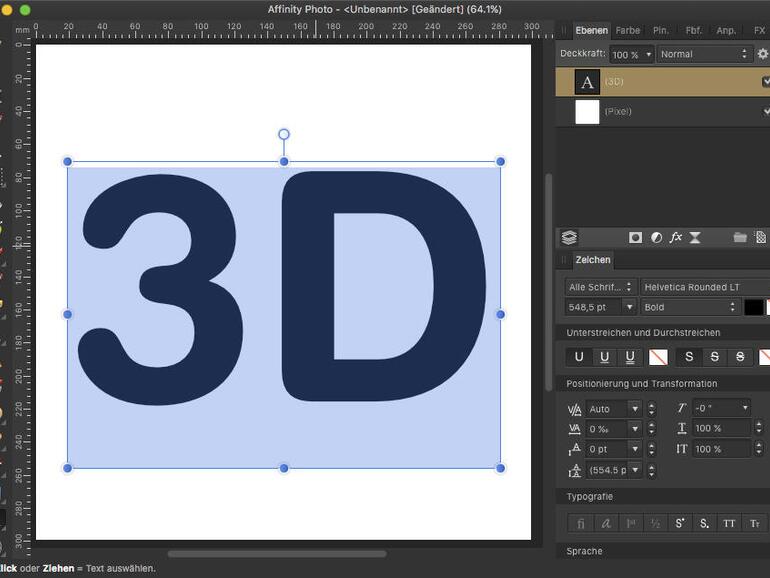Click the mask layer icon in Layers panel
Image resolution: width=770 pixels, height=578 pixels.
(x=635, y=237)
